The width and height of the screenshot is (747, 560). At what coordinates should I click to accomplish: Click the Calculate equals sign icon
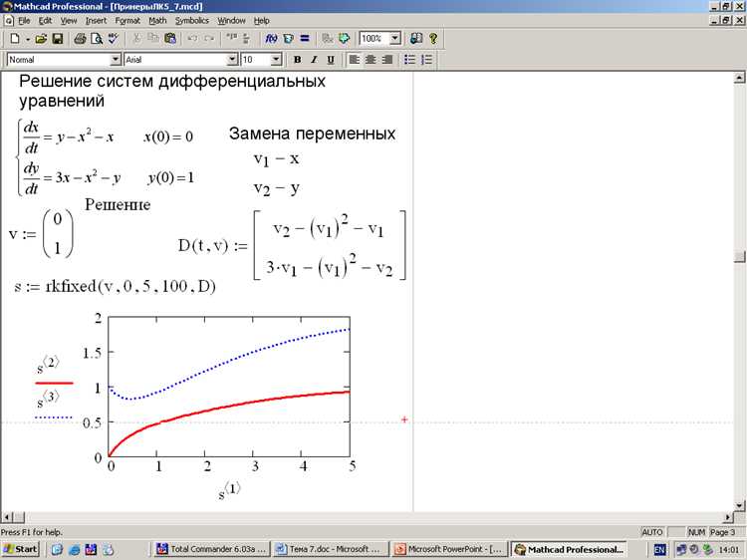click(305, 39)
